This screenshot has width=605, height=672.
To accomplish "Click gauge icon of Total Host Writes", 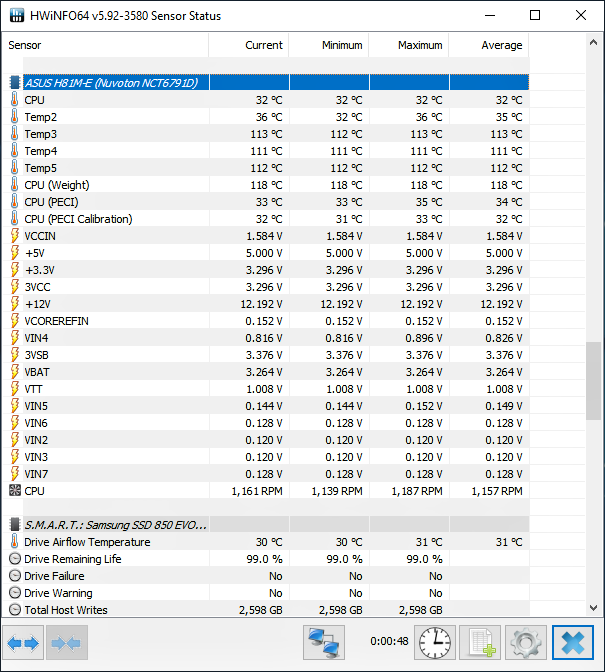I will [x=15, y=610].
